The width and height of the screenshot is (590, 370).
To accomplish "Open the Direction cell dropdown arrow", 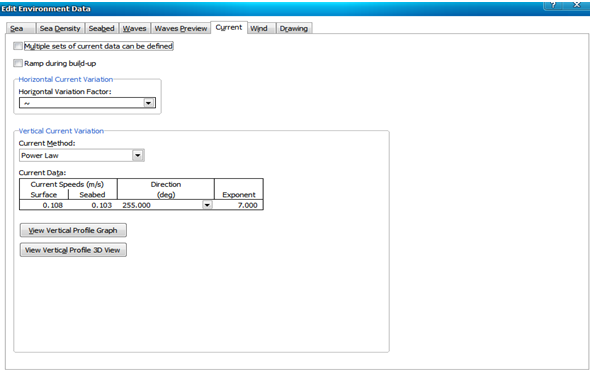I will pyautogui.click(x=207, y=205).
